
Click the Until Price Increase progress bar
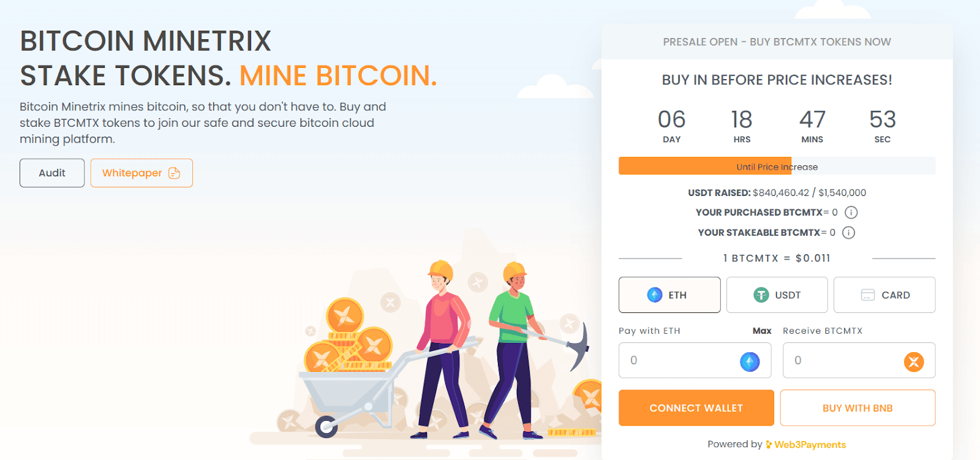point(777,166)
